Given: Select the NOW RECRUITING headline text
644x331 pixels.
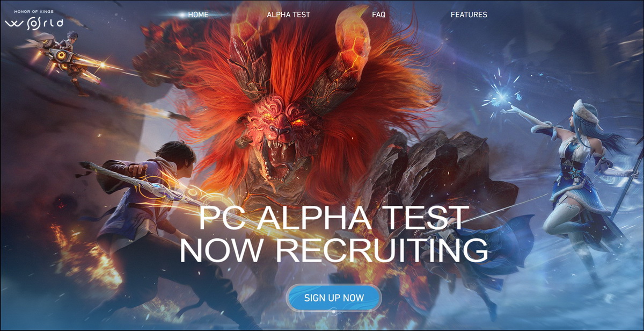Looking at the screenshot, I should (x=334, y=249).
